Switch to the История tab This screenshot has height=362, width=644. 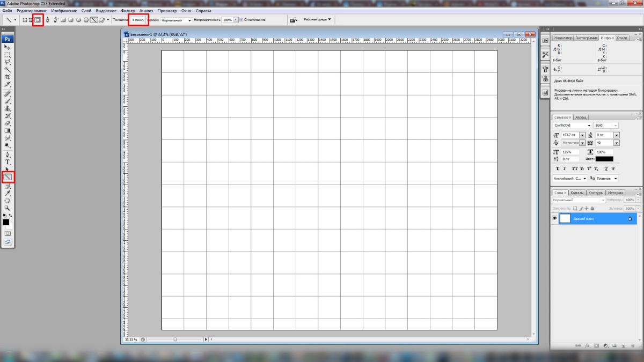pyautogui.click(x=616, y=193)
